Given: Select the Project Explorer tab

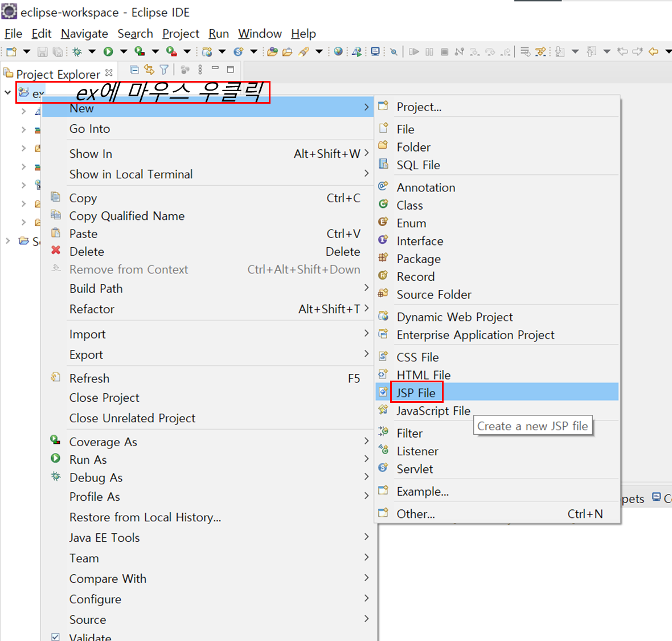Looking at the screenshot, I should (58, 74).
